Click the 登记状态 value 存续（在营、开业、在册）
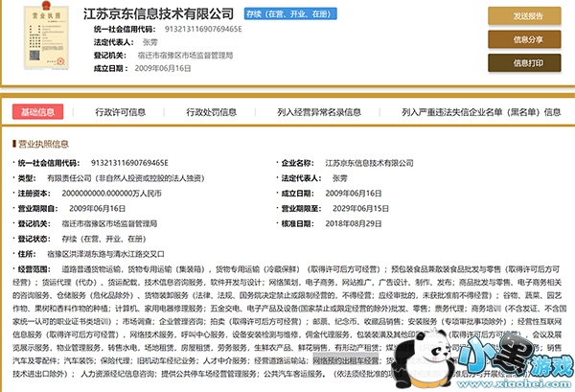Screen dimensions: 575x392 [x=103, y=239]
